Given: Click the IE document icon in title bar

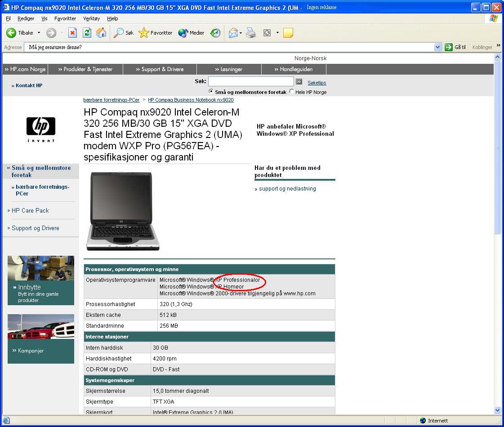Looking at the screenshot, I should [x=6, y=7].
